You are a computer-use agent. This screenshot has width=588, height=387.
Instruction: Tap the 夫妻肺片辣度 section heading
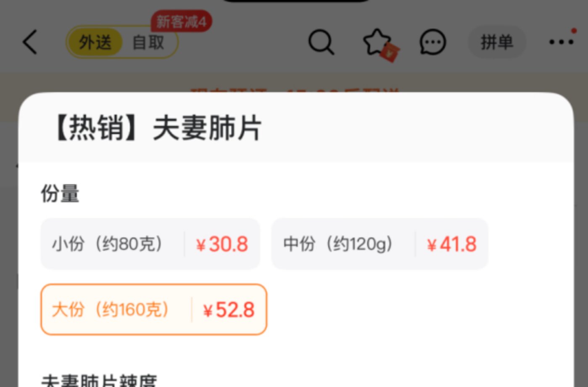(99, 381)
